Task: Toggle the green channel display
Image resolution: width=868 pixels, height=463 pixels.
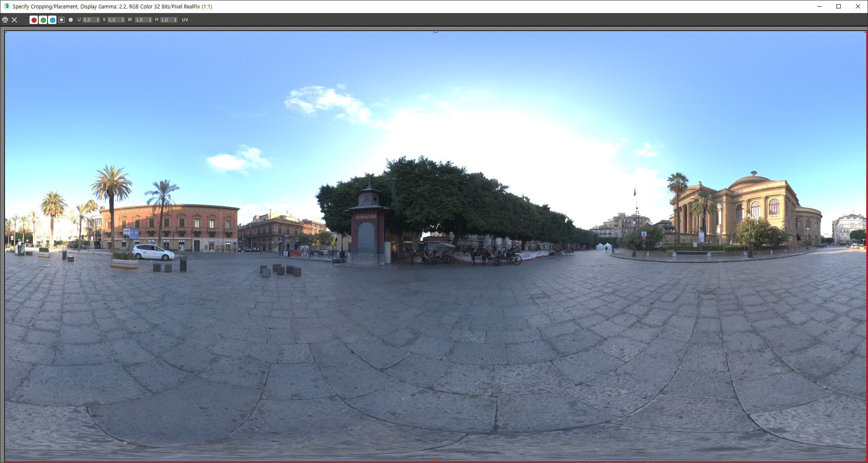Action: [43, 20]
